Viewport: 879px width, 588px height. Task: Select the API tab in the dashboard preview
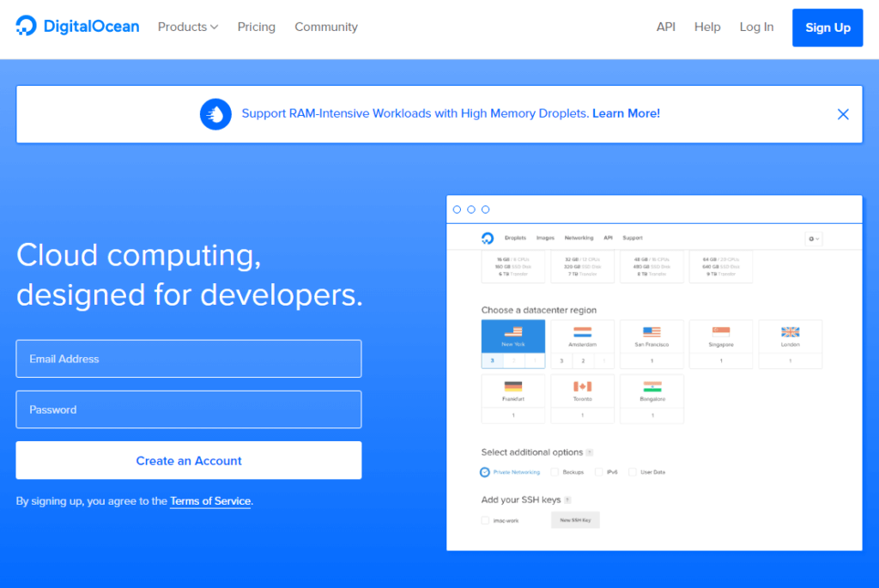click(x=609, y=239)
